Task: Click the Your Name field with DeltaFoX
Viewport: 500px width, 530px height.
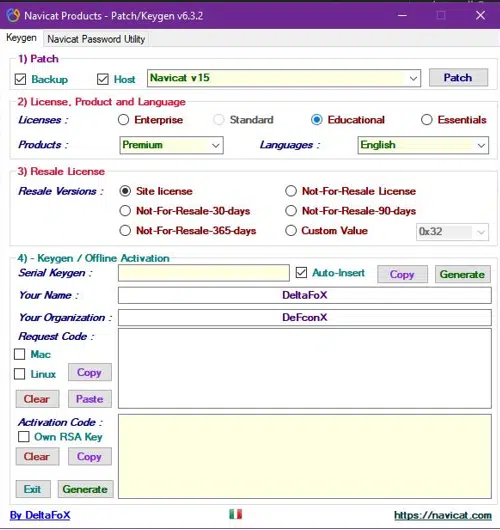Action: pyautogui.click(x=305, y=295)
